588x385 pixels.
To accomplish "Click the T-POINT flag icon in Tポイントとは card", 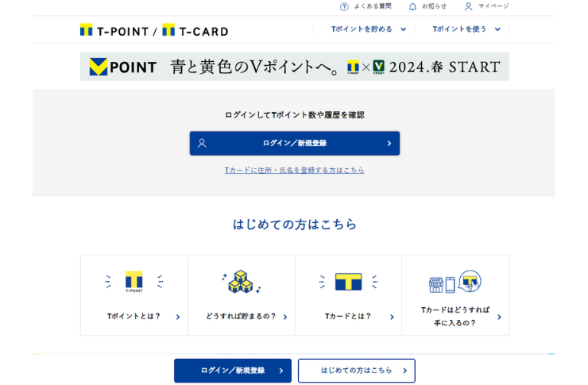I will tap(133, 282).
